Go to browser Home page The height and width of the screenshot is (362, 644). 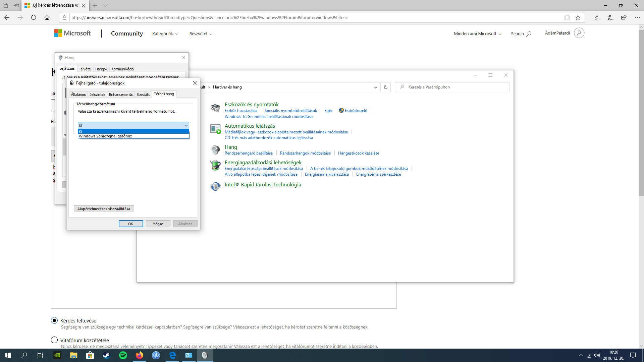[47, 17]
